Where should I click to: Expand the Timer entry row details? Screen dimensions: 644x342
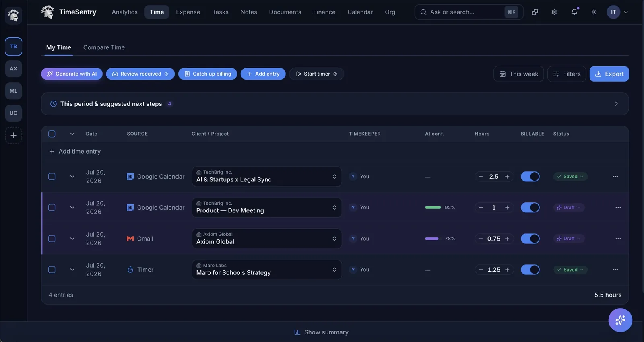72,270
